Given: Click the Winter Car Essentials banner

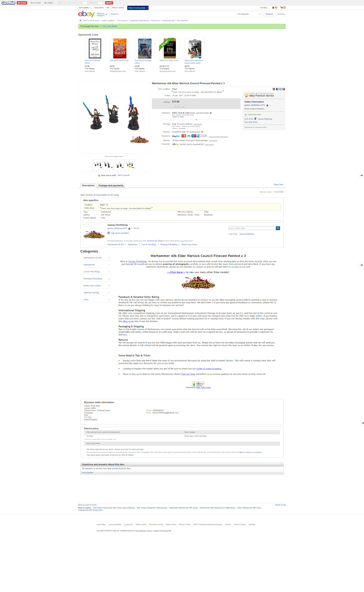Looking at the screenshot, I should tap(138, 8).
